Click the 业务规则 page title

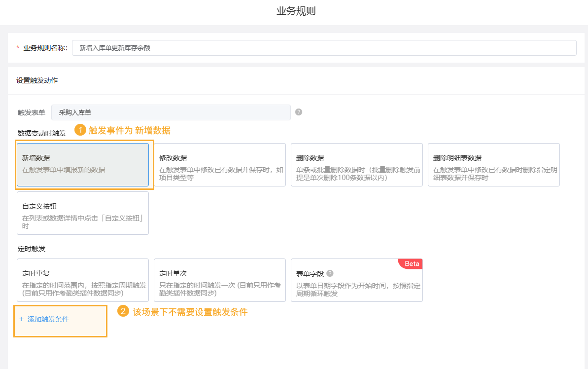click(296, 11)
